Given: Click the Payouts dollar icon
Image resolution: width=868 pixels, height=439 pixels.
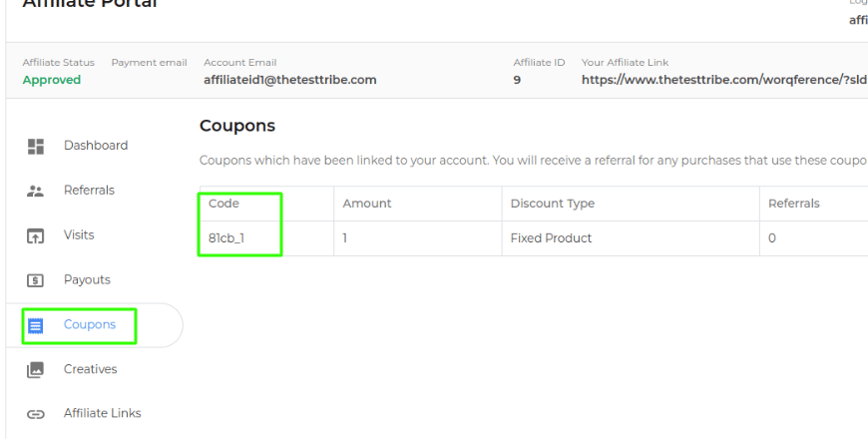Looking at the screenshot, I should pyautogui.click(x=36, y=280).
